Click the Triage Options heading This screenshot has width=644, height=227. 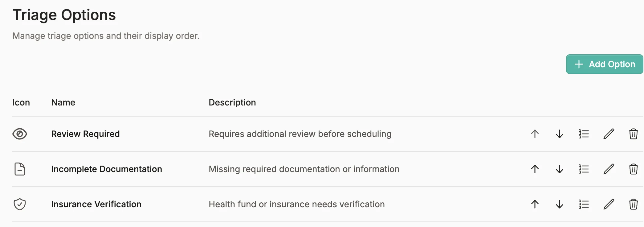[64, 14]
